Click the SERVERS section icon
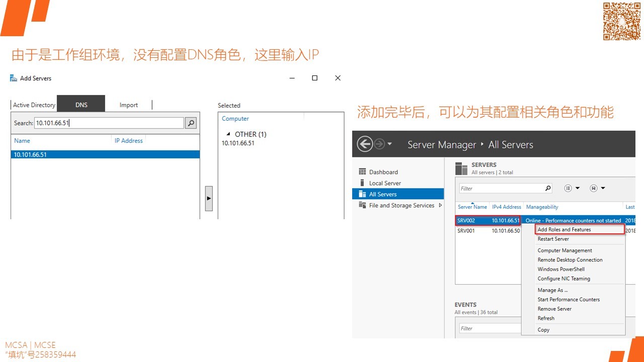This screenshot has height=362, width=644. click(461, 168)
